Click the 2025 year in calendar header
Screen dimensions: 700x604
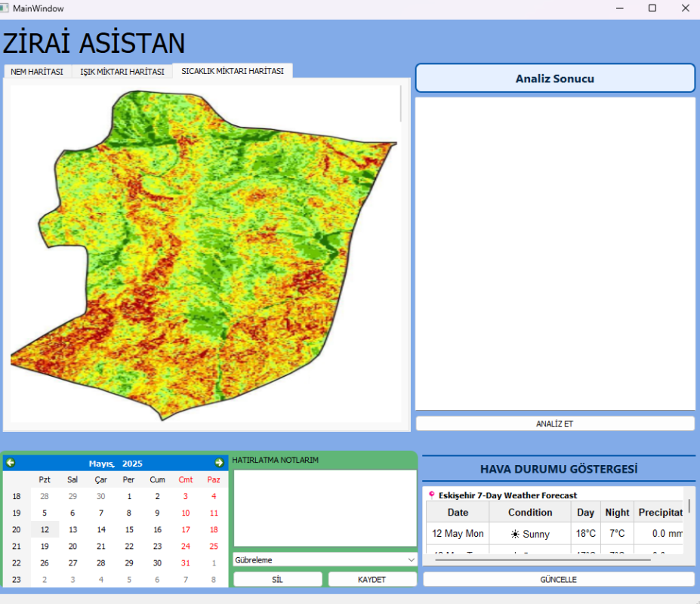pyautogui.click(x=132, y=464)
